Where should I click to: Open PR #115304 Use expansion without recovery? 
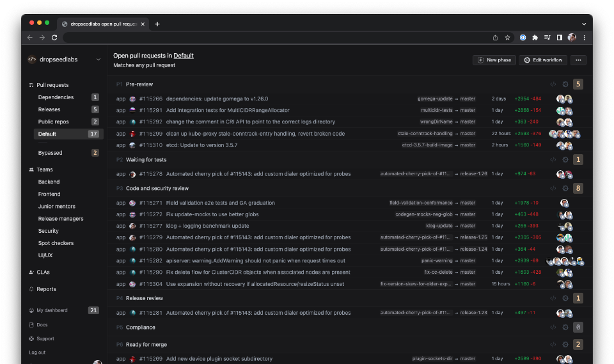coord(255,284)
